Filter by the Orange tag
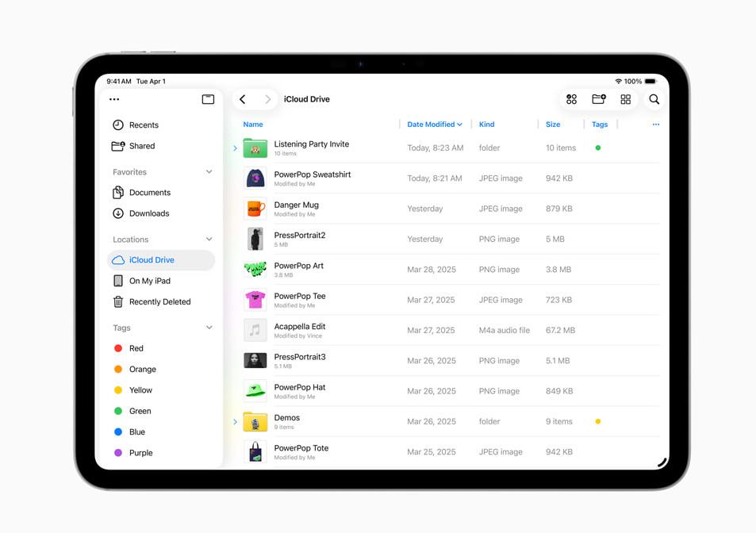Viewport: 756px width, 533px height. [x=161, y=369]
